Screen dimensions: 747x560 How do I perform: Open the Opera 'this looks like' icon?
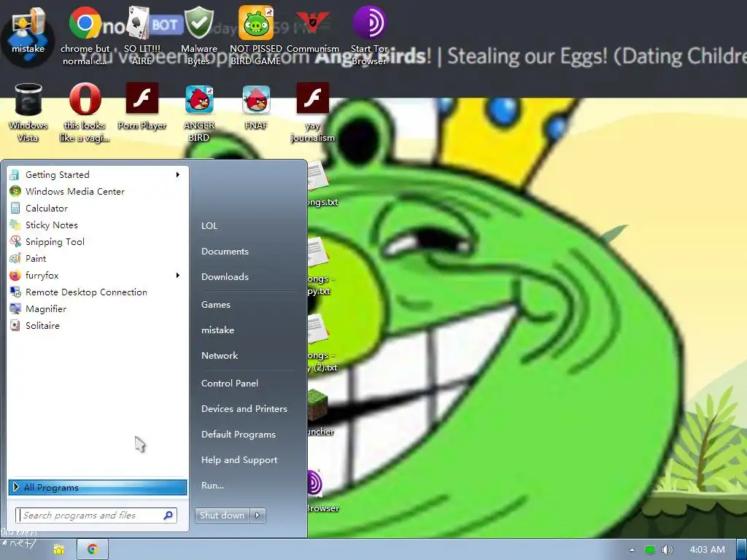click(x=85, y=112)
